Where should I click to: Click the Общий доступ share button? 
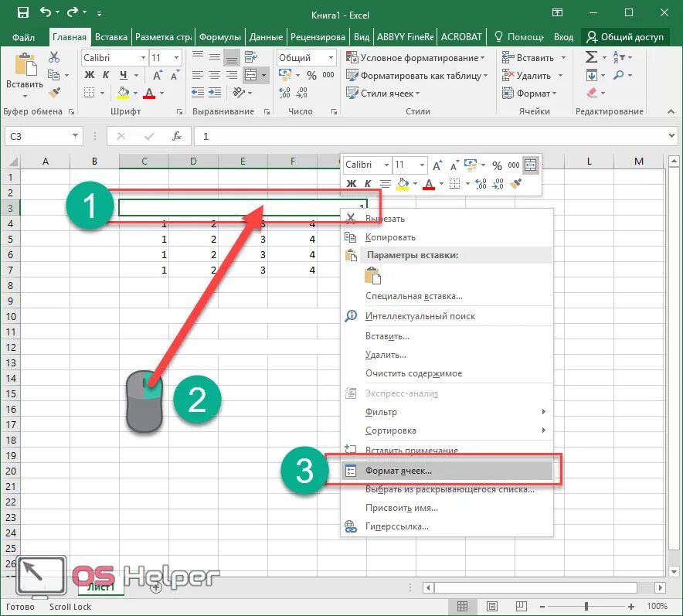click(624, 37)
